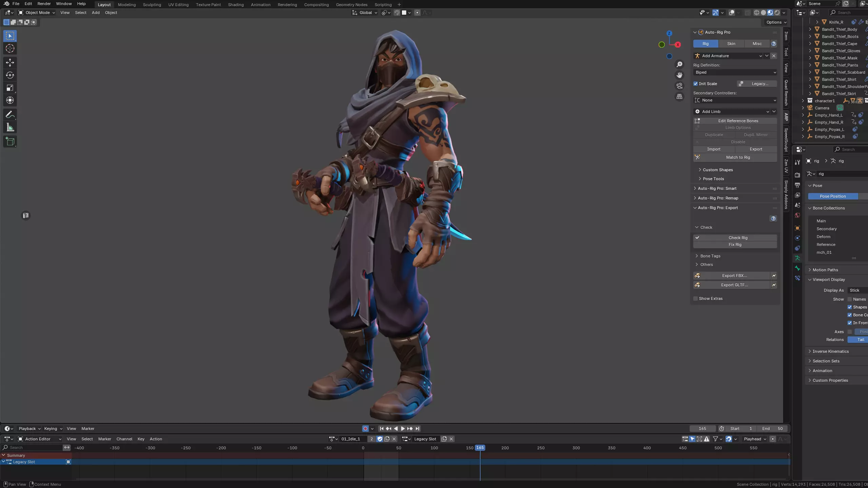868x488 pixels.
Task: Expand Bandit_Thief_Cape in outliner
Action: (x=810, y=44)
